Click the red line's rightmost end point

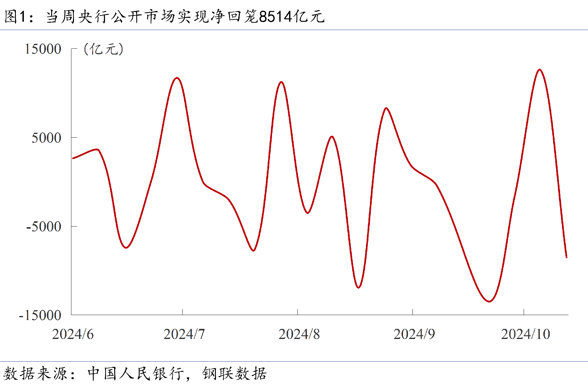point(567,257)
